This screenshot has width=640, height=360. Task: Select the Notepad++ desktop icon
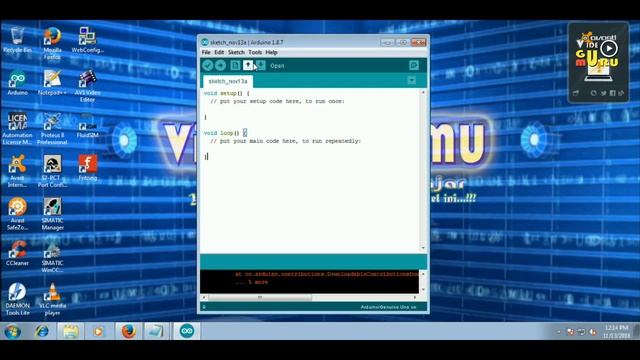pyautogui.click(x=52, y=82)
